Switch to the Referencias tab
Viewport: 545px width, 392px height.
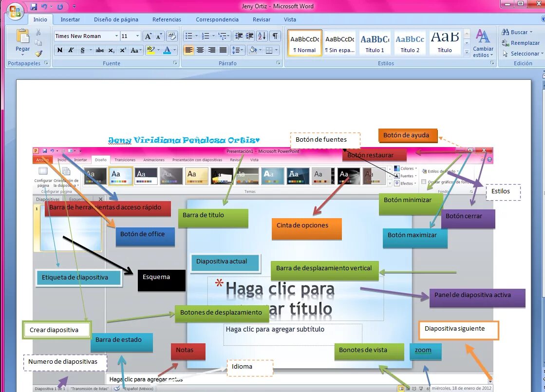(x=167, y=19)
